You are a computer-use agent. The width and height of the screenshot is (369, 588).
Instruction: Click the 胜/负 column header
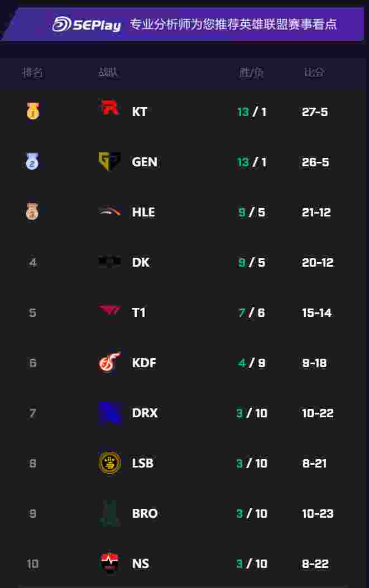click(x=251, y=73)
